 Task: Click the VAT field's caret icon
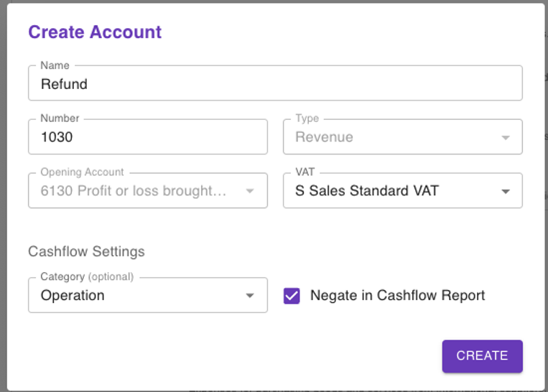pos(506,192)
